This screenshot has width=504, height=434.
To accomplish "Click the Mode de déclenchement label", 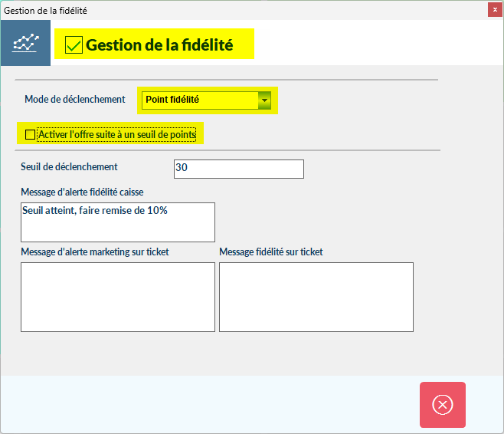I will (x=75, y=99).
